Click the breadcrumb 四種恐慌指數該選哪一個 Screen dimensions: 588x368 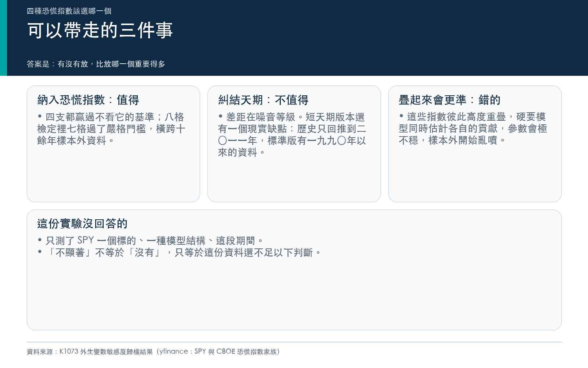coord(69,11)
